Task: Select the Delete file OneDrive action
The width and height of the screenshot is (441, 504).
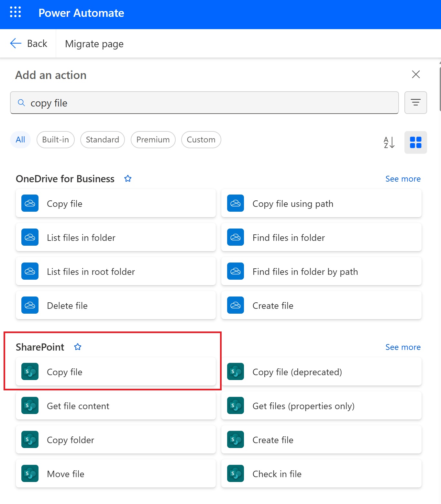Action: tap(116, 305)
